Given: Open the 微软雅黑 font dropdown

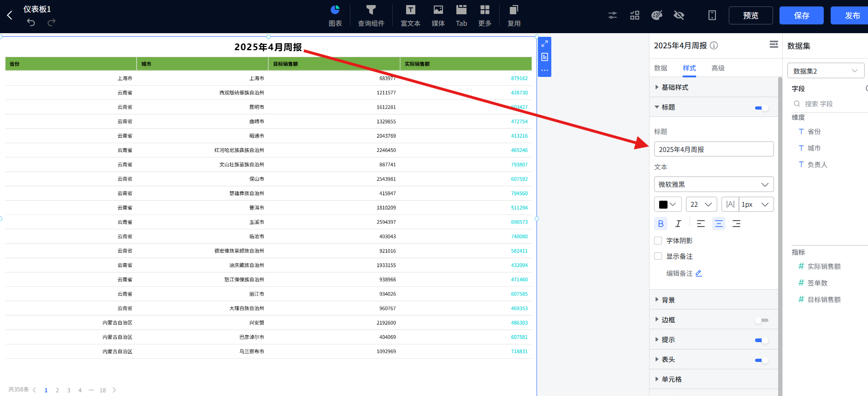Looking at the screenshot, I should (x=713, y=185).
